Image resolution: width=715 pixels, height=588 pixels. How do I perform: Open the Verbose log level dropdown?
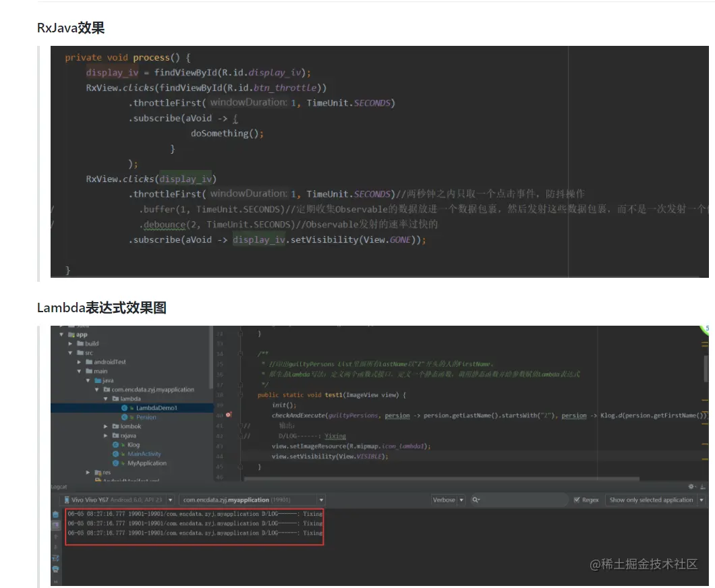pos(448,500)
